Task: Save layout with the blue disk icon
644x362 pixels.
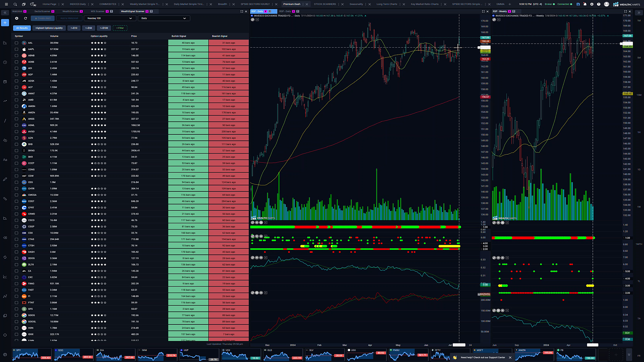Action: (x=578, y=4)
